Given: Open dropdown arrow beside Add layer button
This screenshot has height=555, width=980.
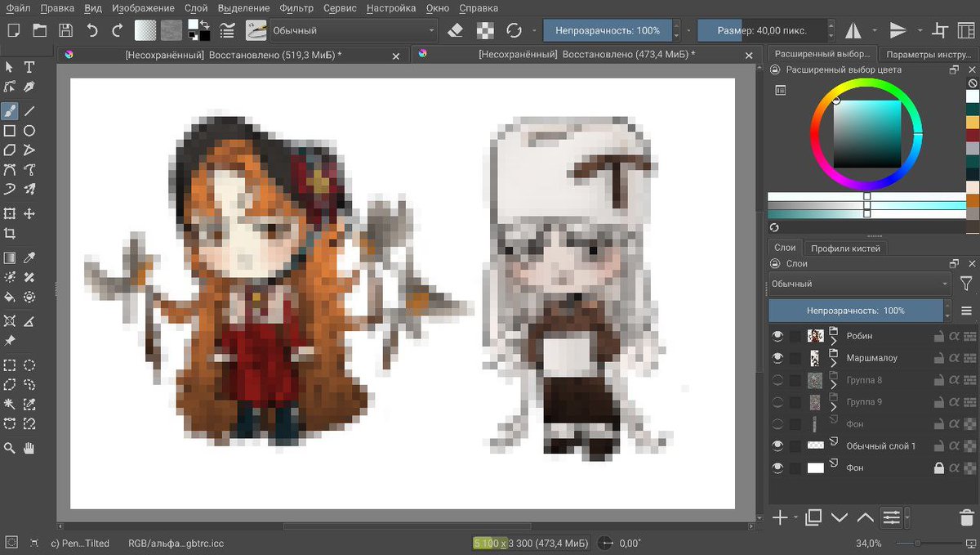Looking at the screenshot, I should 796,517.
